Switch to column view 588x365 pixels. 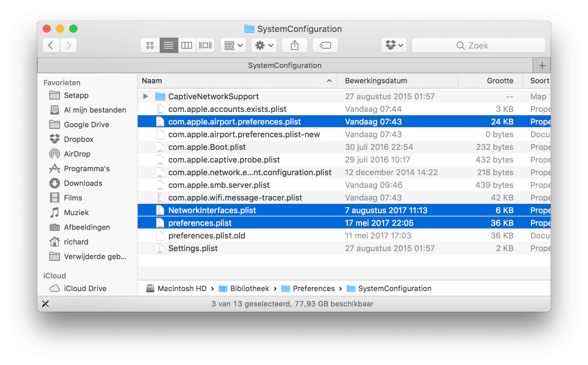tap(187, 45)
